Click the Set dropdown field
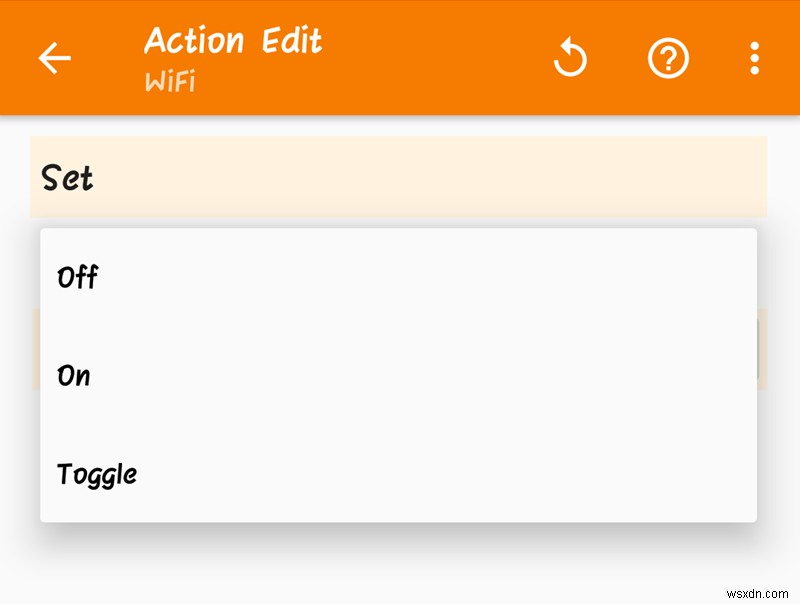Viewport: 800px width, 604px height. tap(398, 177)
